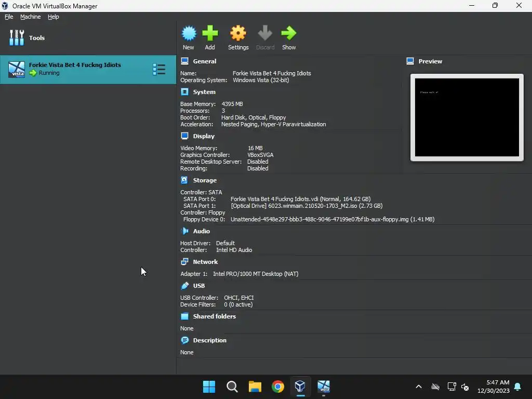This screenshot has width=532, height=399.
Task: Click the USB section plug icon
Action: pyautogui.click(x=184, y=286)
